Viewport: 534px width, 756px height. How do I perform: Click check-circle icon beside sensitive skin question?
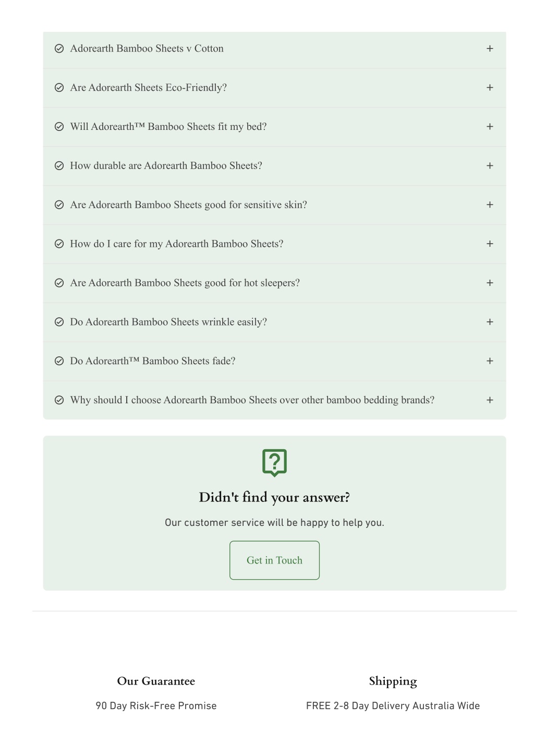pyautogui.click(x=59, y=205)
